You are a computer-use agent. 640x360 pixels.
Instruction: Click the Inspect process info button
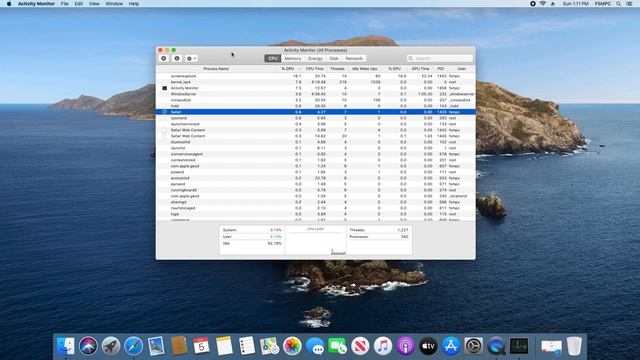[x=177, y=58]
